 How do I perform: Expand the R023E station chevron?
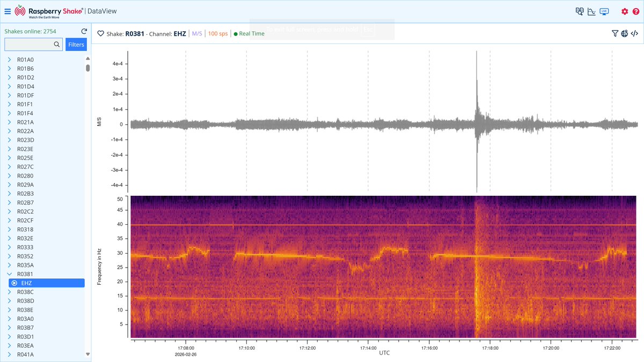click(9, 149)
